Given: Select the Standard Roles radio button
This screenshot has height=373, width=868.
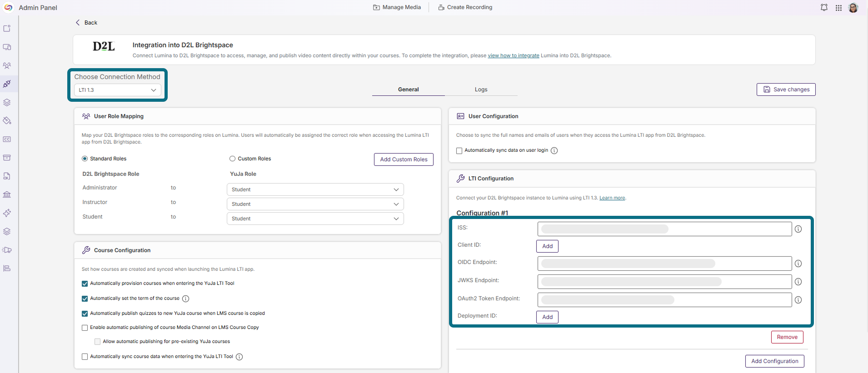Looking at the screenshot, I should coord(85,159).
